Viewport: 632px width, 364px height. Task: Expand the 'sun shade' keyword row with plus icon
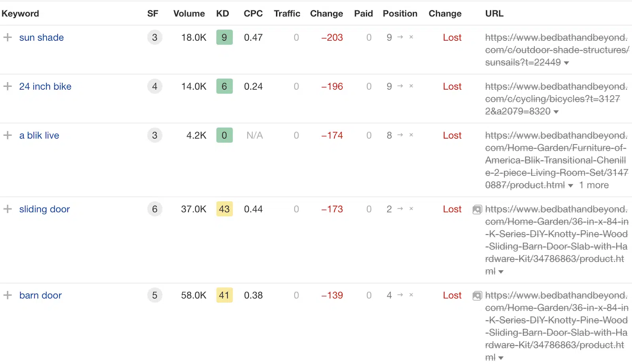[8, 38]
